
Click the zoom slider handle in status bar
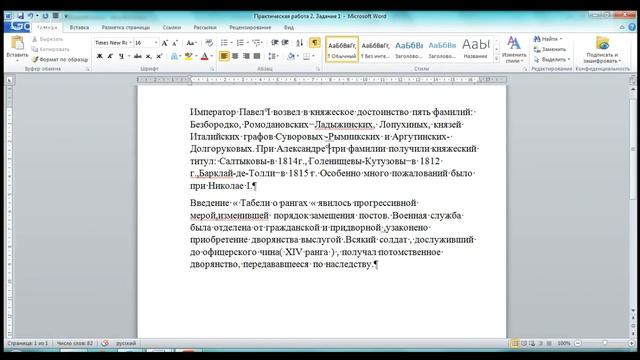[605, 343]
